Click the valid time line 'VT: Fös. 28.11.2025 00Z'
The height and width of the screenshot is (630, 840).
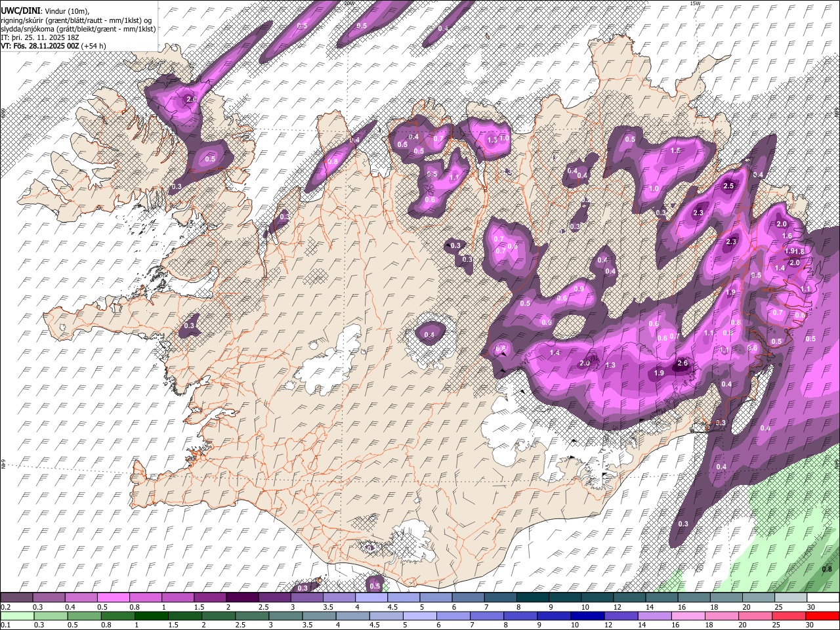coord(40,46)
